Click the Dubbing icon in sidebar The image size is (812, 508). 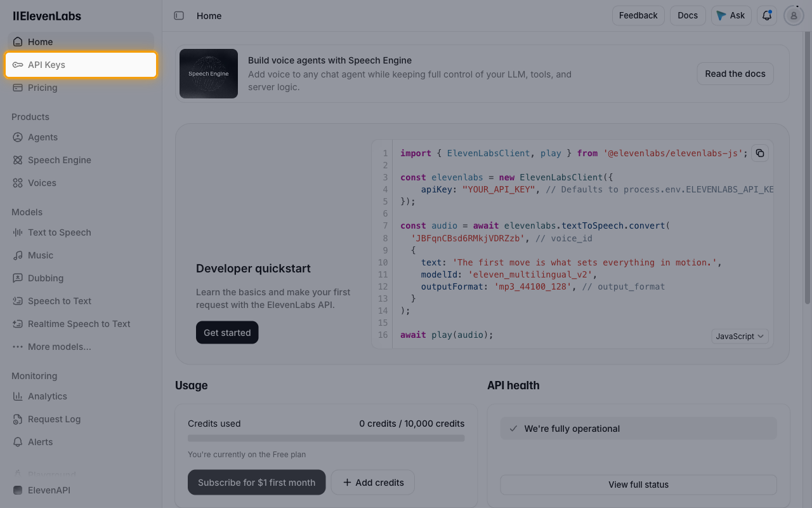18,278
